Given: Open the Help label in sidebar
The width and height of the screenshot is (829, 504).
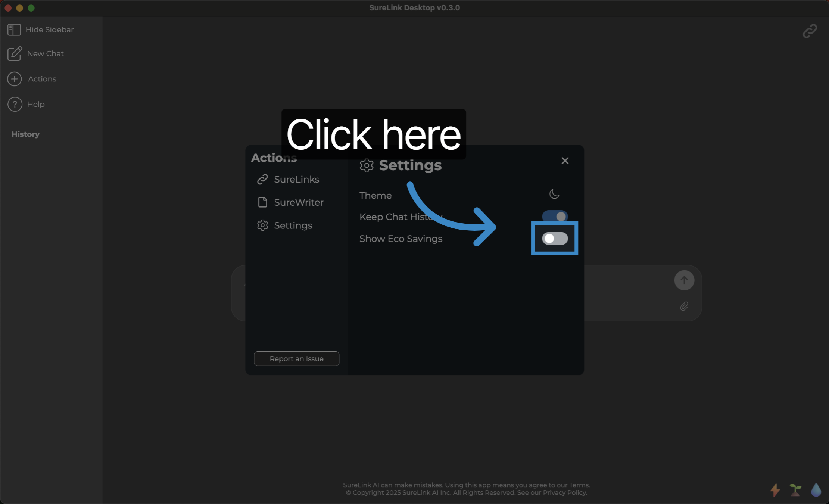Looking at the screenshot, I should 36,104.
